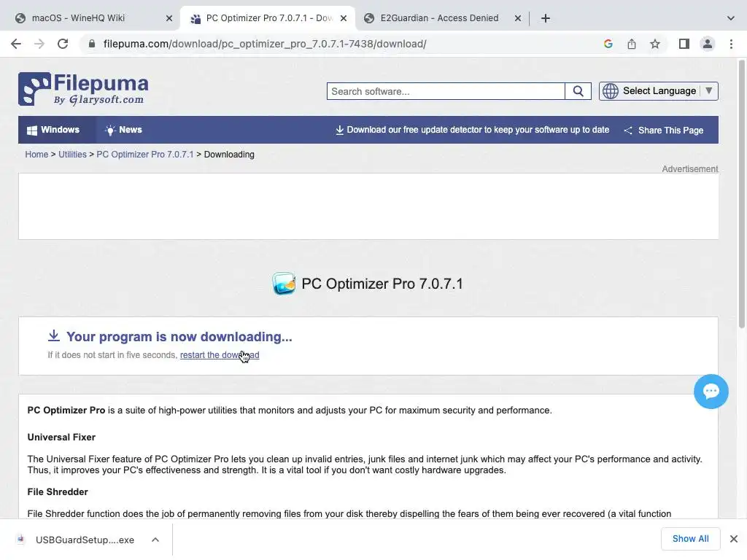Screen dimensions: 747x560
Task: Open the Select Language dropdown
Action: pos(659,91)
